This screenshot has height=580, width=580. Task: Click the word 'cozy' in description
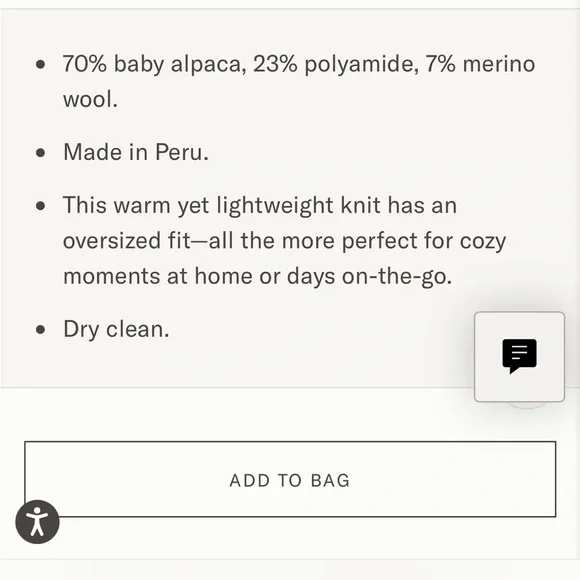pos(483,243)
